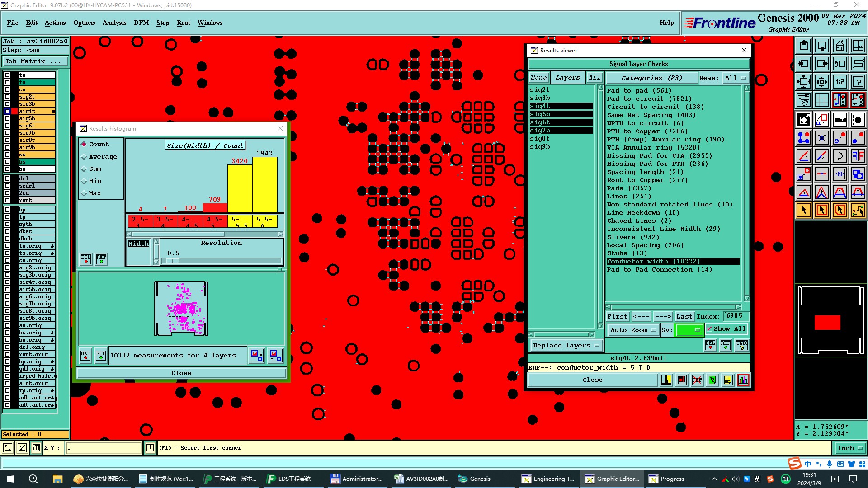Open the Meas All dropdown

(x=736, y=78)
